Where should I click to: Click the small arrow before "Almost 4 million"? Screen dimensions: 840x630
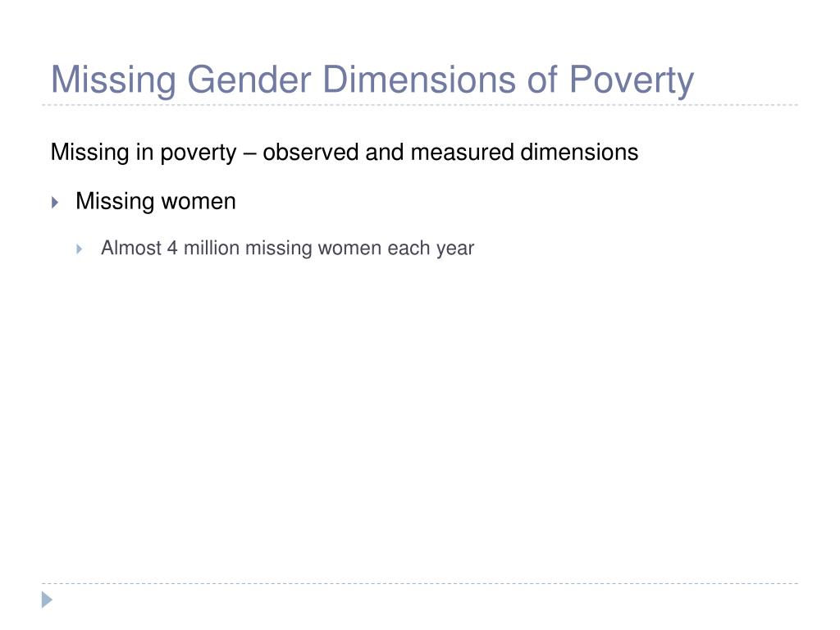(80, 249)
